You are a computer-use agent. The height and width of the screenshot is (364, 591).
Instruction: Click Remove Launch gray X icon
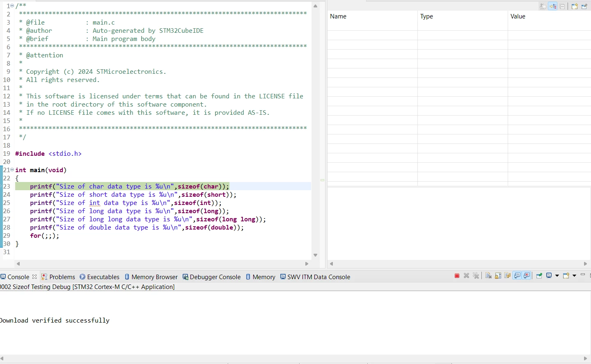click(x=466, y=276)
